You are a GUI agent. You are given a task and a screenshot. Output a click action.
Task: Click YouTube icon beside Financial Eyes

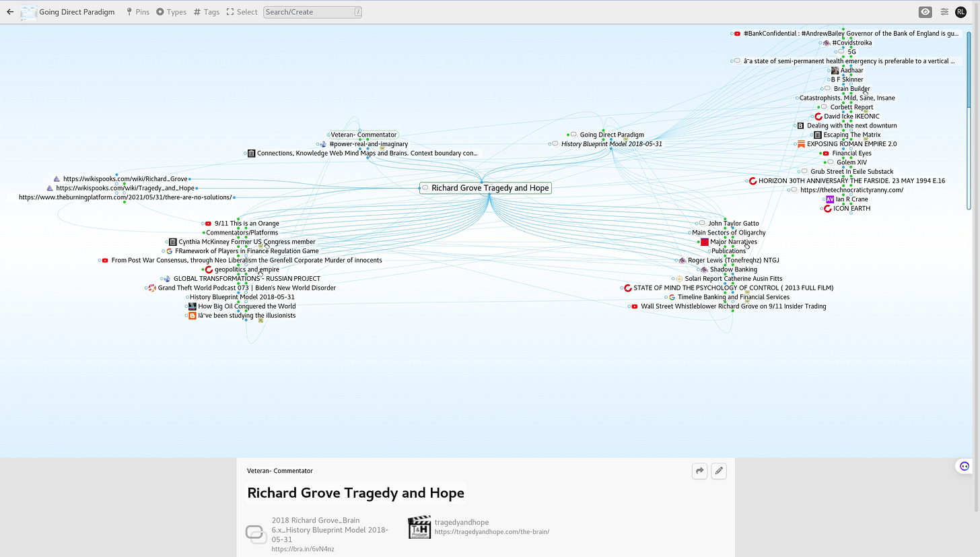826,154
